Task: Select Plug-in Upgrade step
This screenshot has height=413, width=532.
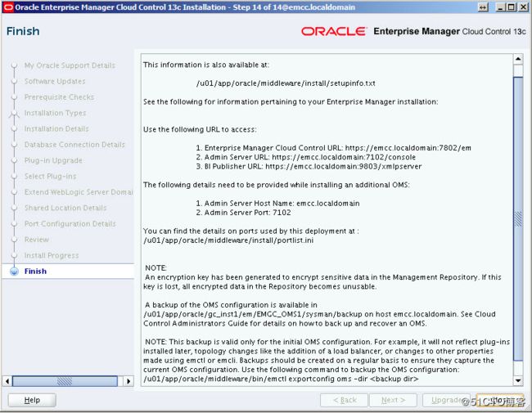Action: point(53,160)
